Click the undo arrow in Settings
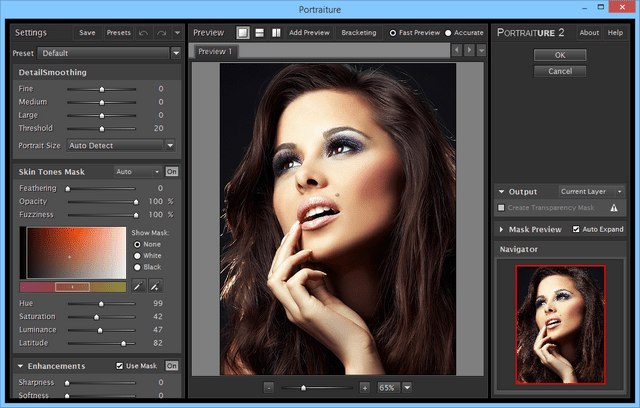Viewport: 640px width, 408px height. (143, 32)
